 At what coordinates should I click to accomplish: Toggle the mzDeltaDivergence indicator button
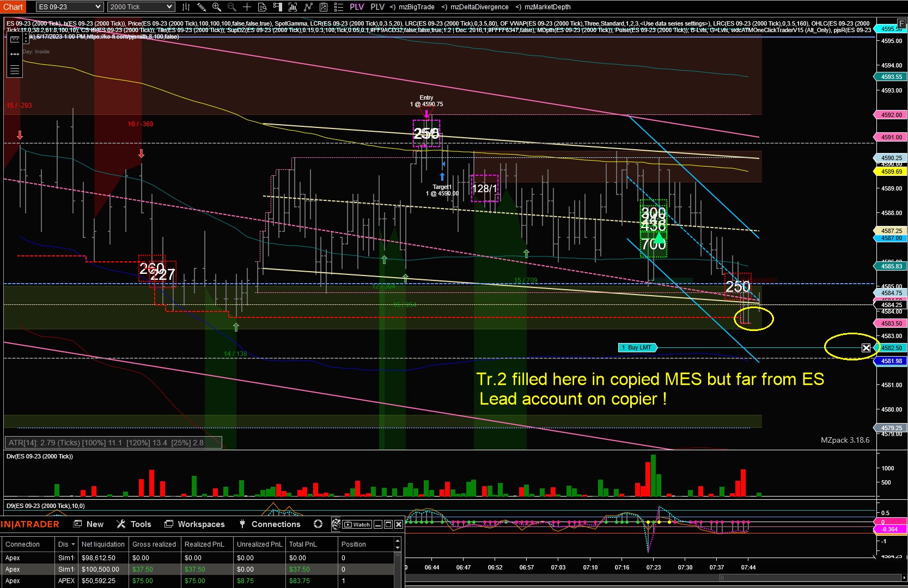[475, 7]
